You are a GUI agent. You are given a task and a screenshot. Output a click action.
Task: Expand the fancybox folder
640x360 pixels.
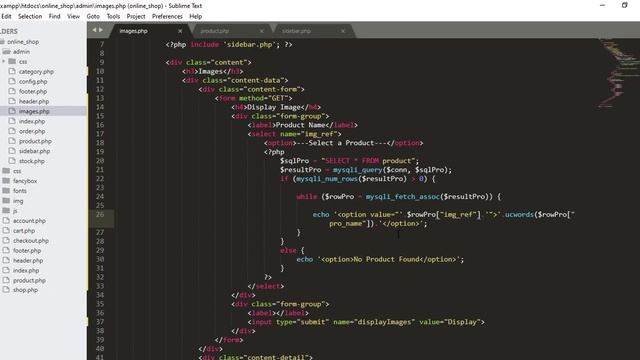point(25,181)
